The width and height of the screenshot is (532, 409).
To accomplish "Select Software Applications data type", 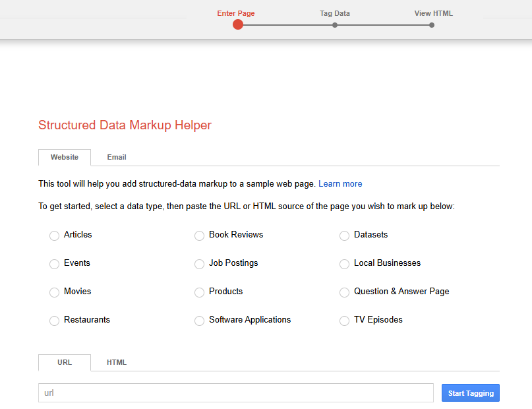I will (200, 321).
